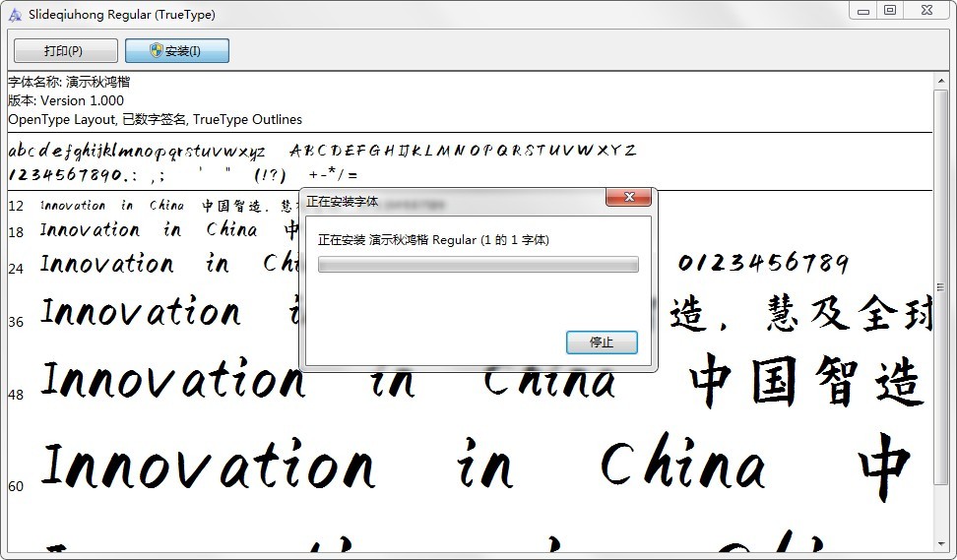Minimize the Slideqiuhong font viewer window
This screenshot has height=560, width=957.
[x=863, y=10]
